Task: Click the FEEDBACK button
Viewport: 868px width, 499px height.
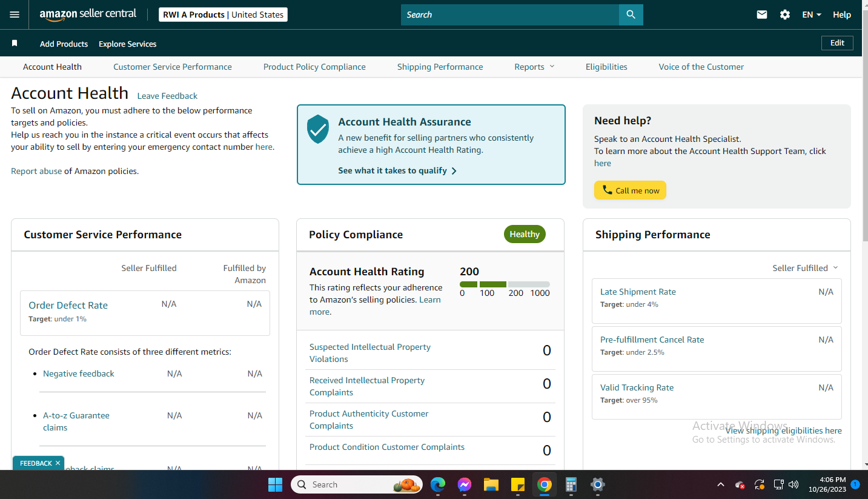Action: (36, 463)
